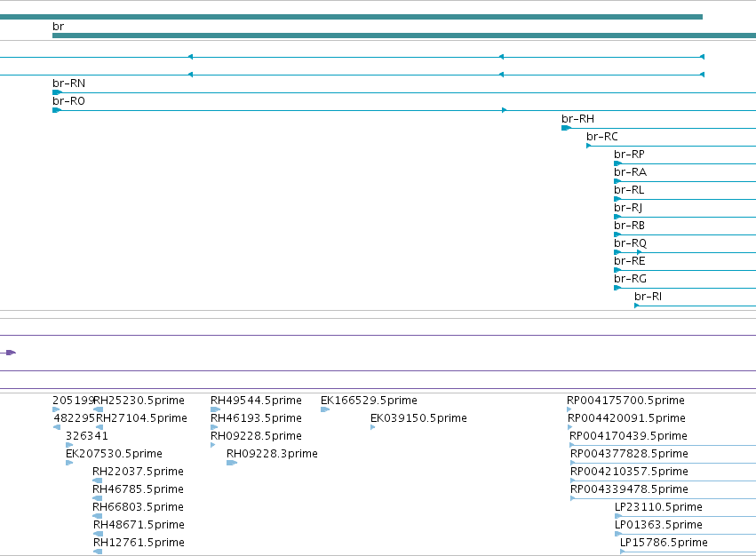Viewport: 756px width, 556px height.
Task: Click the LP23110.5prime EST label
Action: (x=658, y=507)
